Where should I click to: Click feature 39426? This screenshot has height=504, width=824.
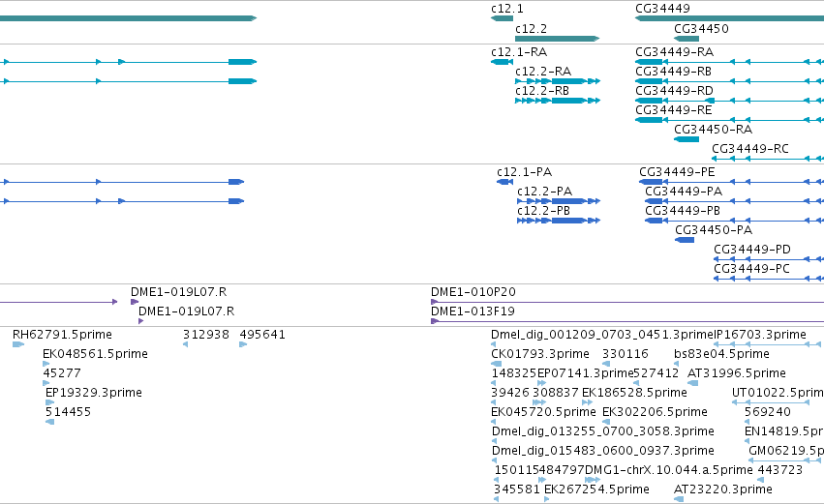[494, 402]
